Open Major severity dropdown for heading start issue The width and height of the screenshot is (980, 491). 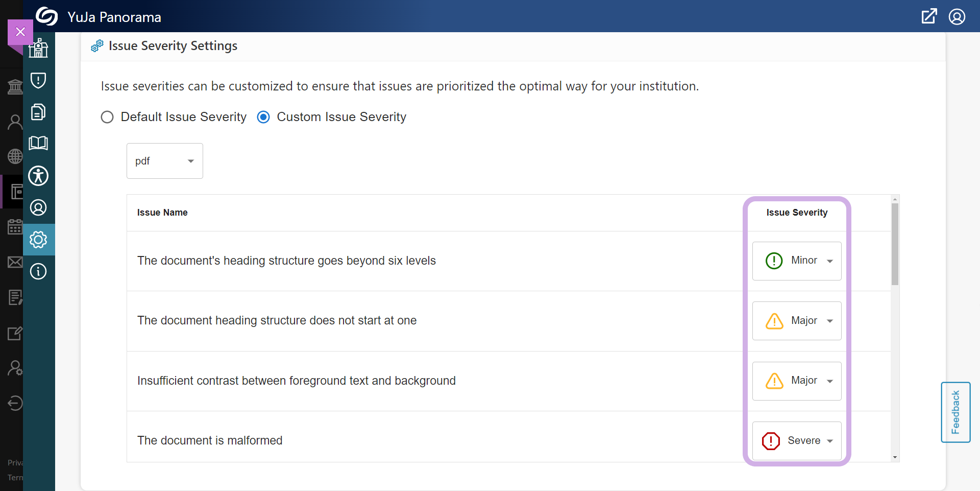(797, 321)
